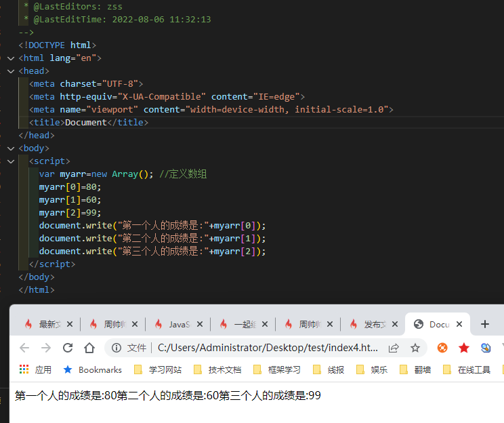Close the Docu tab

(459, 324)
